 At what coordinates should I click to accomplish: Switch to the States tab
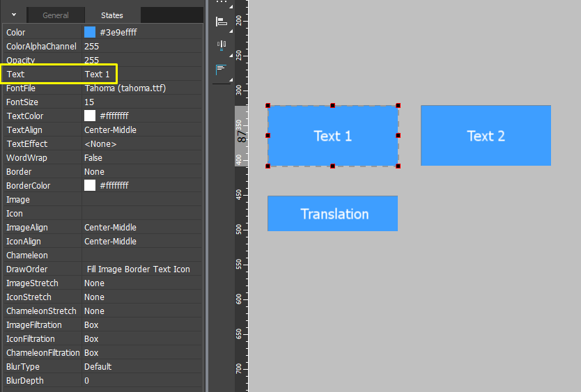112,15
